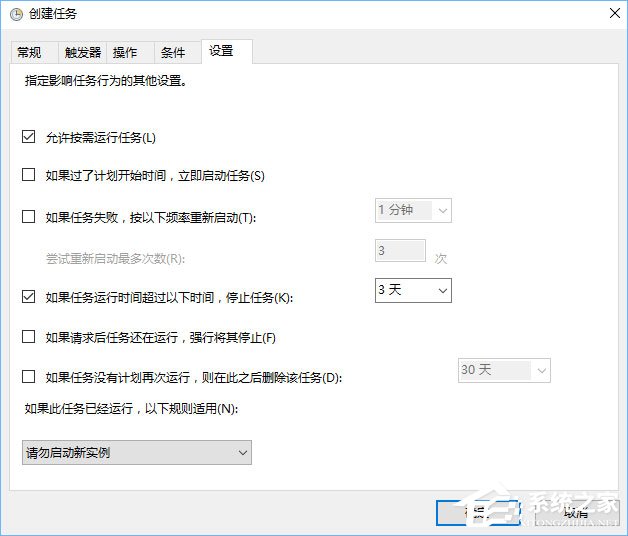Image resolution: width=628 pixels, height=536 pixels.
Task: Expand the 30 天 delete-after dropdown
Action: click(504, 370)
